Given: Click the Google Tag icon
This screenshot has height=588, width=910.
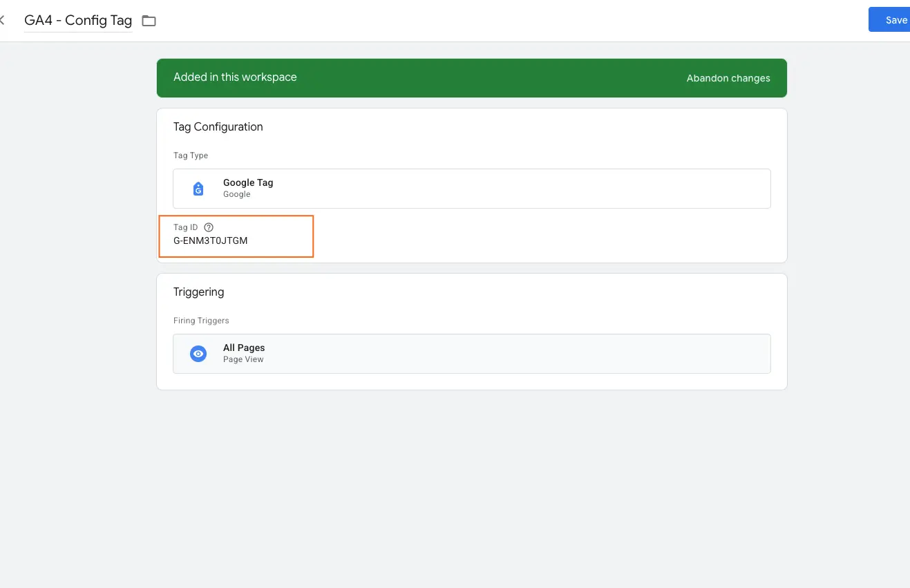Looking at the screenshot, I should pos(198,189).
